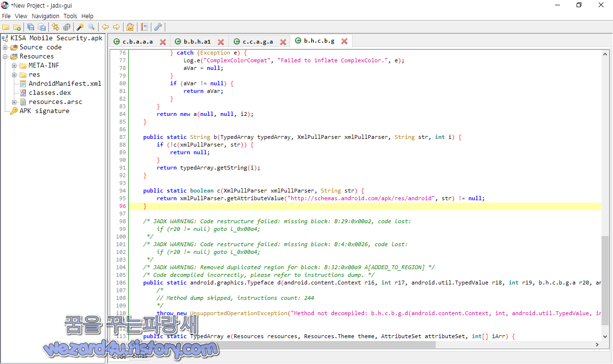Close the b.h.c.b.g tab

click(344, 41)
